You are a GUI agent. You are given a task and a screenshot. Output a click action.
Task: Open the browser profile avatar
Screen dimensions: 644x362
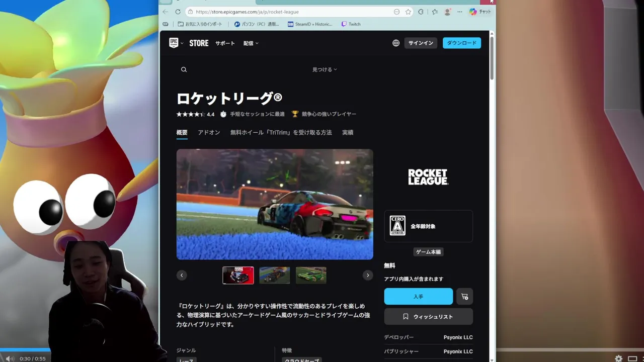447,12
